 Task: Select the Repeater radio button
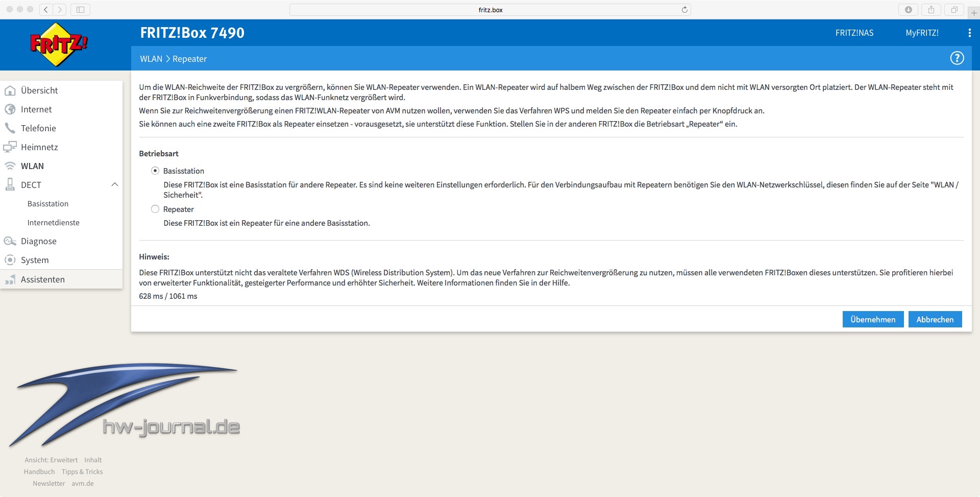coord(155,209)
